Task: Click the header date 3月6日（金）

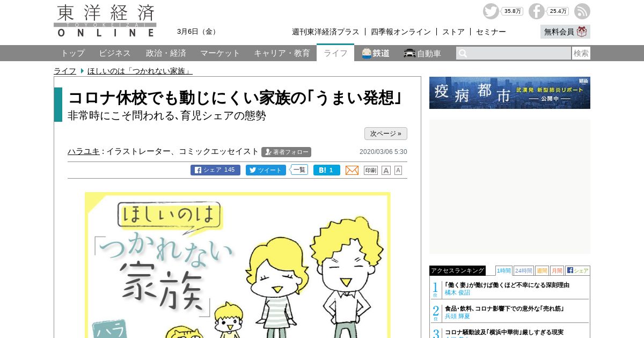Action: click(x=198, y=32)
